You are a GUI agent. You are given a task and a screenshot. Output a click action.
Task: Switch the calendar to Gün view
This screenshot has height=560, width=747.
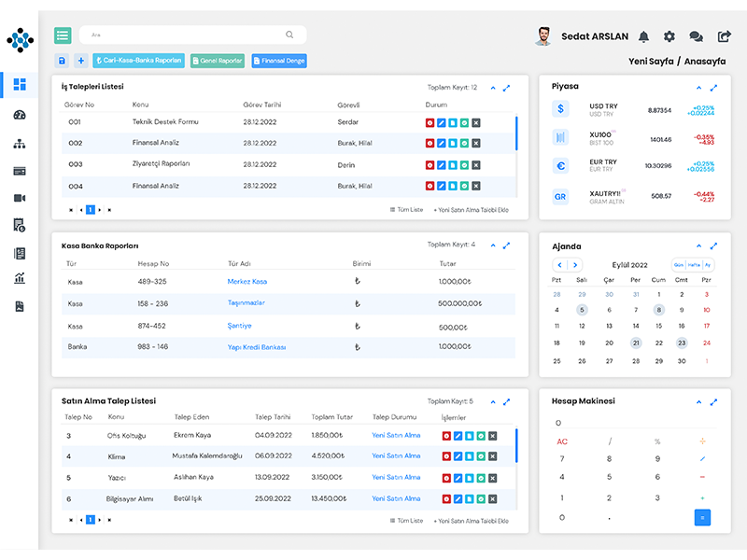pos(679,265)
